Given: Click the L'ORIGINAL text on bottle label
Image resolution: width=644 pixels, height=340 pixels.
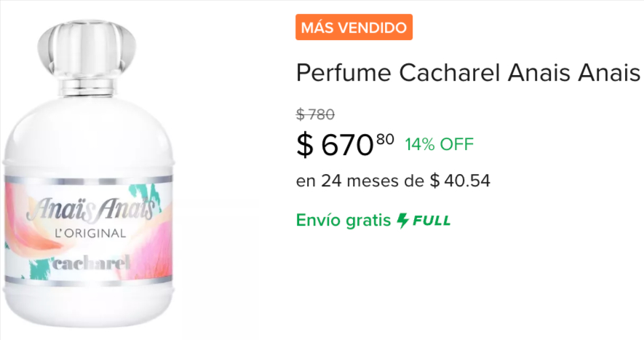Looking at the screenshot, I should click(x=90, y=234).
